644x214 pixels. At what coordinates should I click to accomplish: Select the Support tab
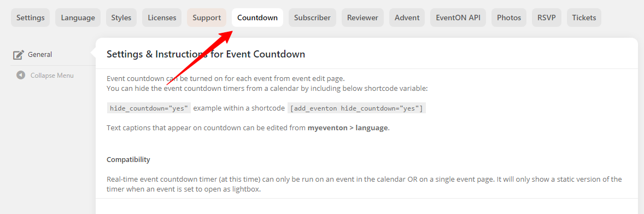(207, 18)
